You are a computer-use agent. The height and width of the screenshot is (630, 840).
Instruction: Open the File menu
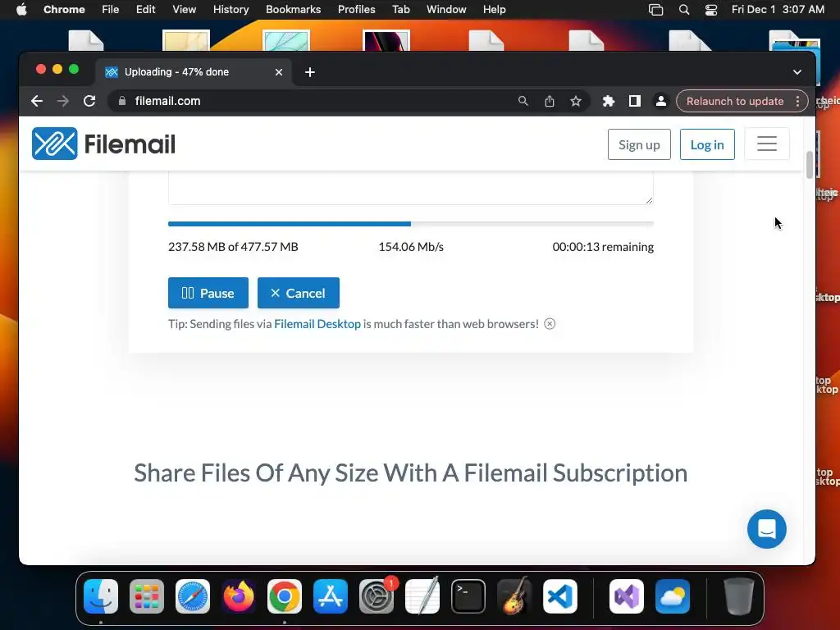111,10
